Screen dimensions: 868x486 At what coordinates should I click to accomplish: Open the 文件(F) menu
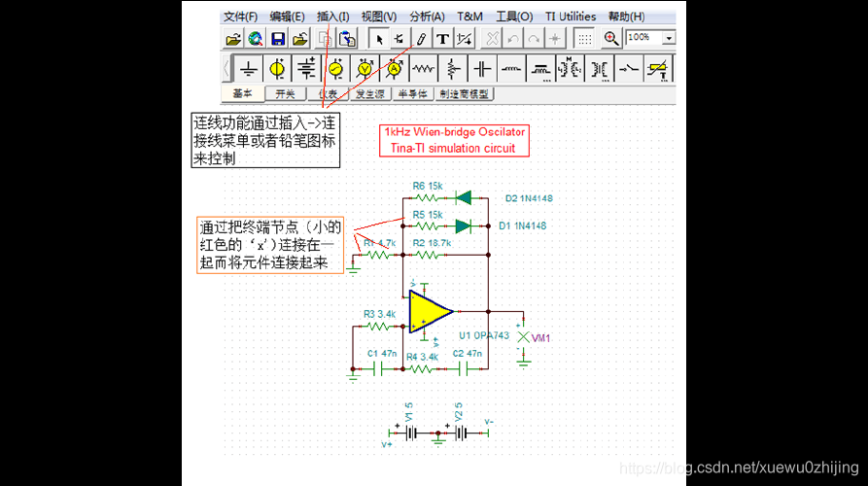240,17
